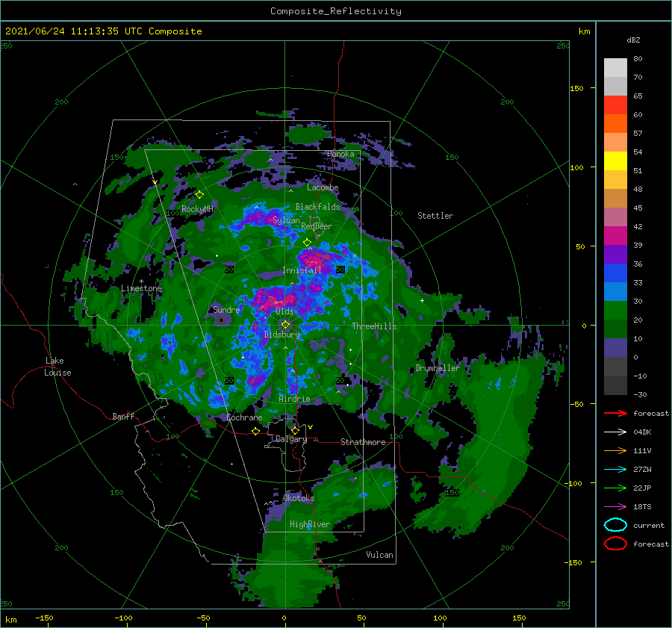Click the -30 dBZ legend value
The width and height of the screenshot is (672, 628).
(640, 394)
